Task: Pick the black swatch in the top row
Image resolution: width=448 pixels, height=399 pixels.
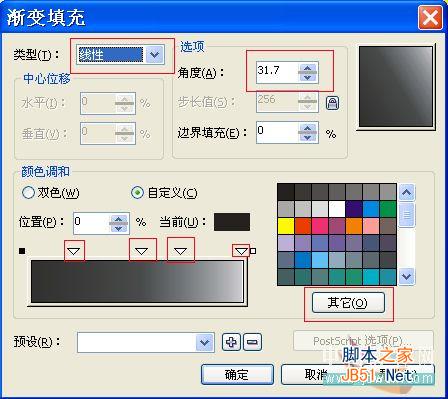Action: click(286, 192)
